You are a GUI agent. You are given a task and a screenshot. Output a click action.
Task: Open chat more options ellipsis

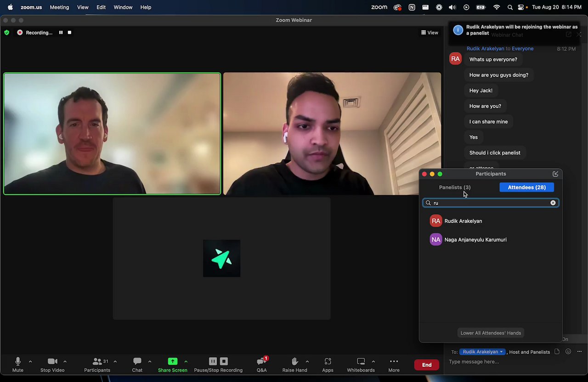579,352
